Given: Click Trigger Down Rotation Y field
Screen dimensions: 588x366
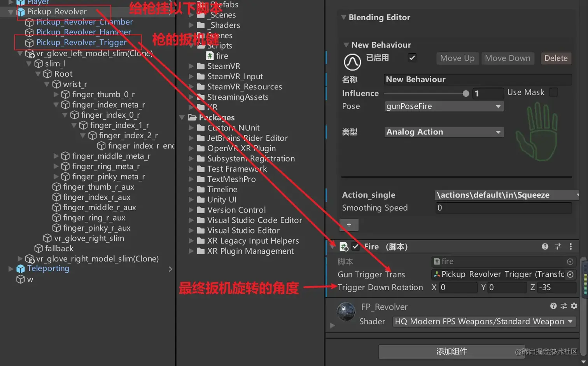Looking at the screenshot, I should pyautogui.click(x=507, y=288).
